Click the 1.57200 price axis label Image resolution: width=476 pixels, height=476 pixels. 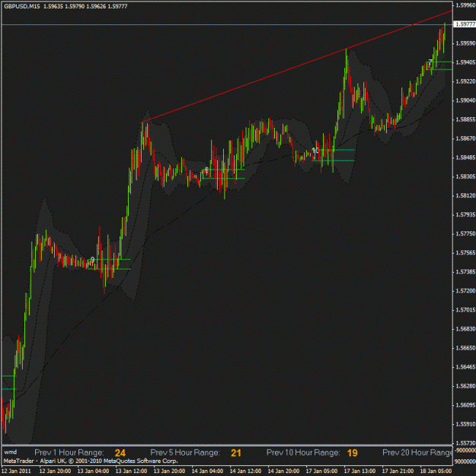pyautogui.click(x=465, y=291)
